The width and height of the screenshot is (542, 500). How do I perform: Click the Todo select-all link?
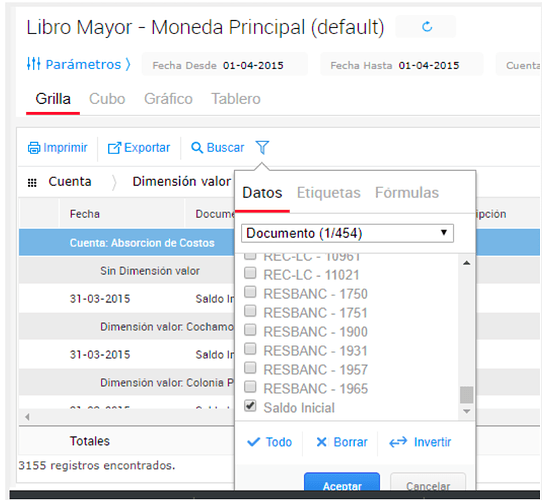pyautogui.click(x=270, y=442)
